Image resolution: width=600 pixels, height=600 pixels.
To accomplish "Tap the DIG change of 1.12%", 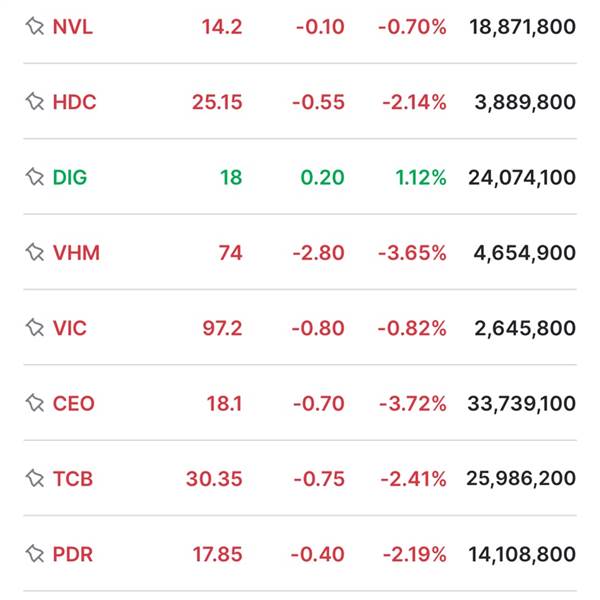I will click(421, 178).
